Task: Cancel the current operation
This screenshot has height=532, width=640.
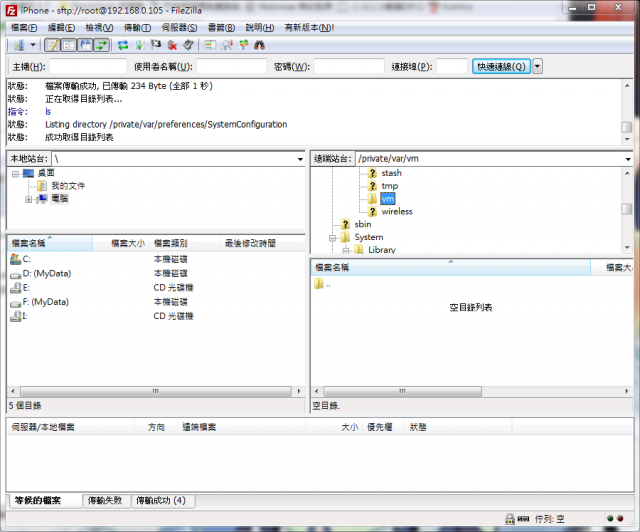Action: 156,45
